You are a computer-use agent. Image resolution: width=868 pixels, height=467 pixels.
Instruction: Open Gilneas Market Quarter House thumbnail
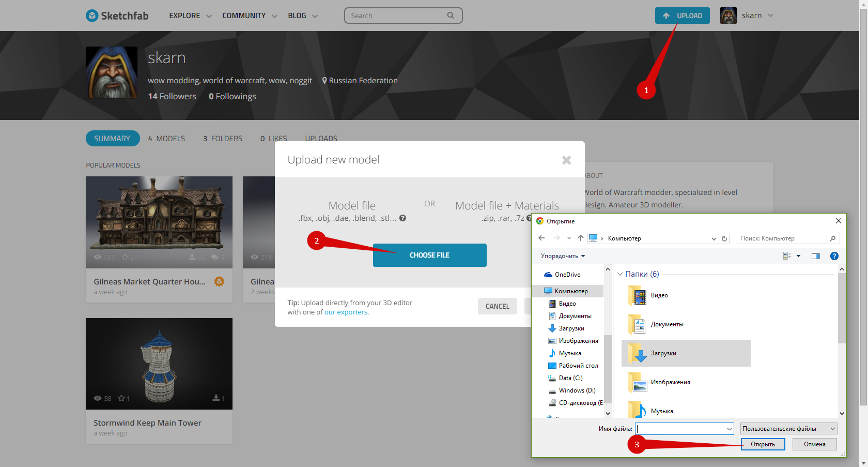[159, 222]
